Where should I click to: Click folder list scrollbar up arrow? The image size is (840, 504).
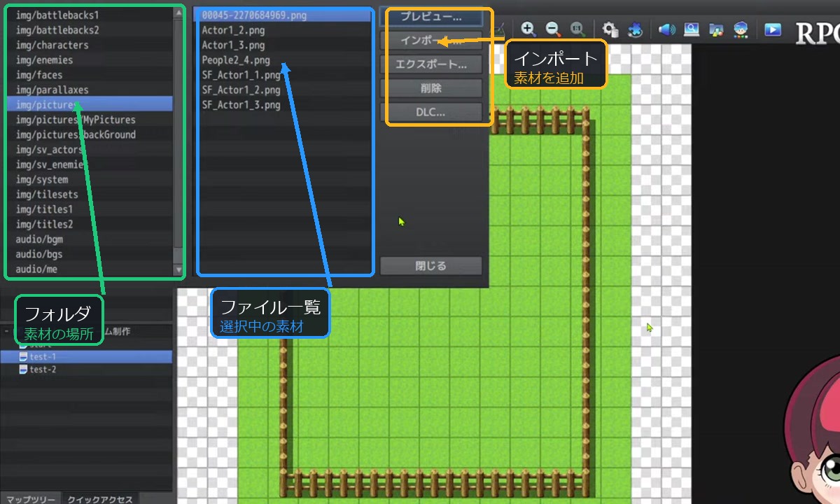[178, 12]
